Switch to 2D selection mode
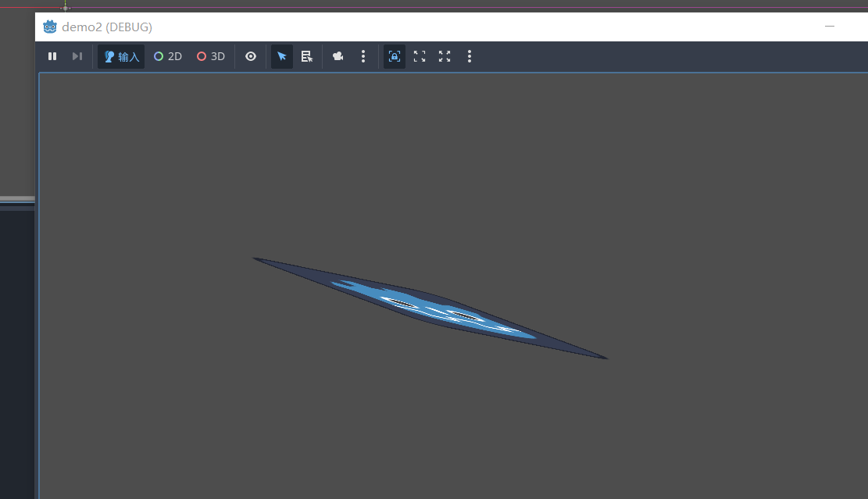Screen dimensions: 868x499 168,56
